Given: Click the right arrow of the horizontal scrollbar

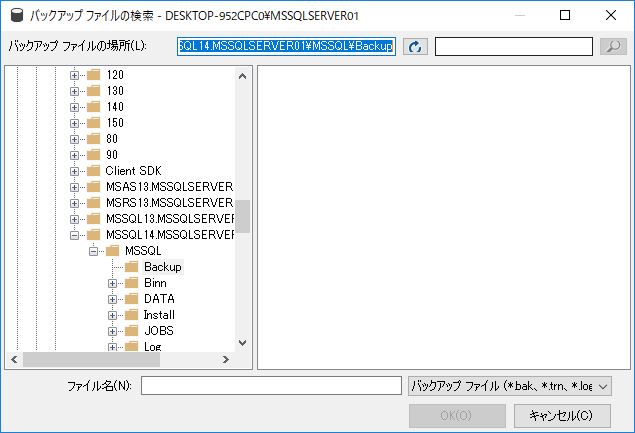Looking at the screenshot, I should pyautogui.click(x=227, y=359).
